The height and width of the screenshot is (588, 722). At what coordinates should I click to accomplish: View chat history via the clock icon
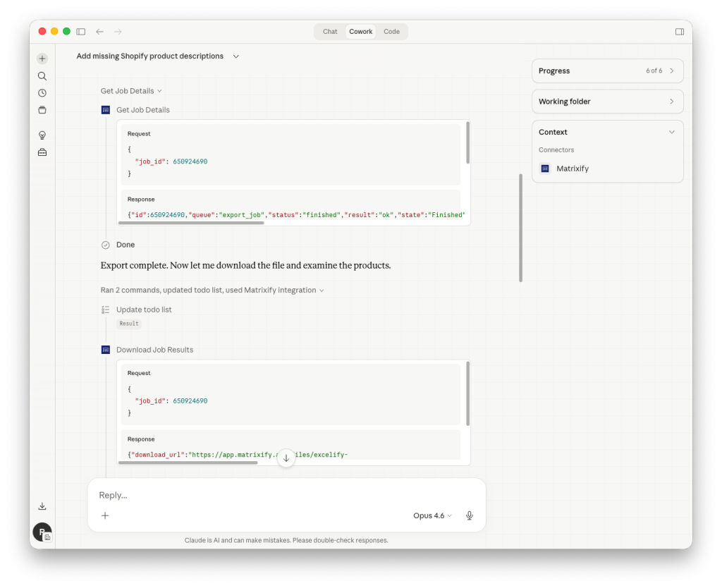(42, 92)
